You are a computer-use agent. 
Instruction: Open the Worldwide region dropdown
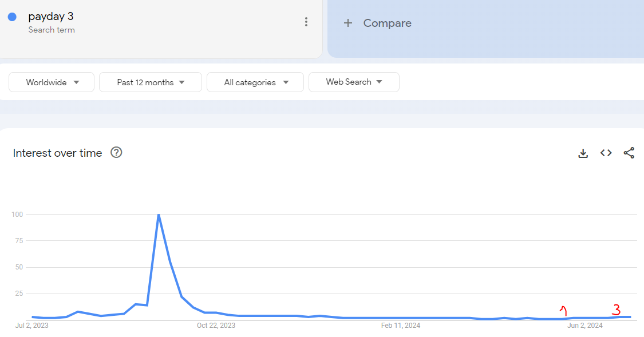coord(52,82)
